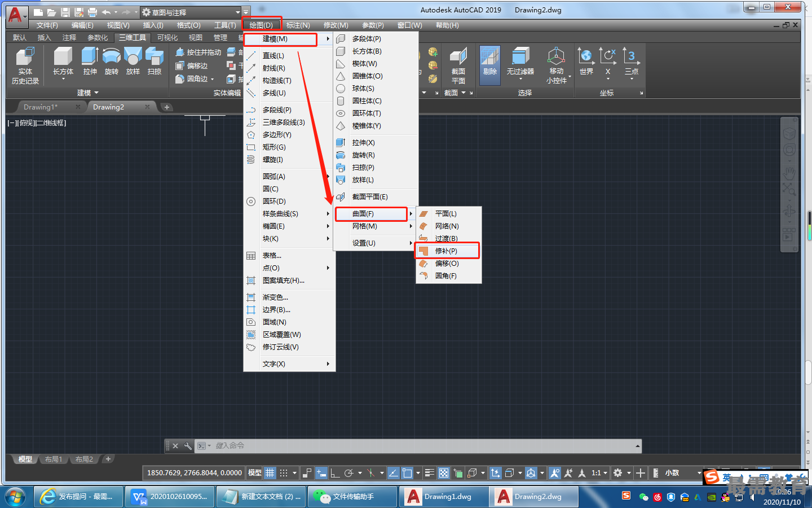Screen dimensions: 812x508
Task: Select the 长方体(B) box solid icon
Action: coord(341,51)
